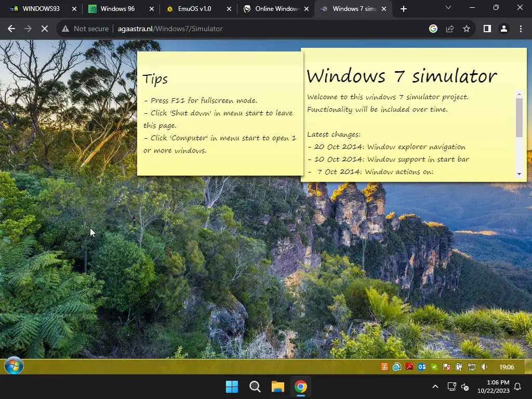Close the Windows 96 tab
This screenshot has height=399, width=532.
click(x=152, y=9)
